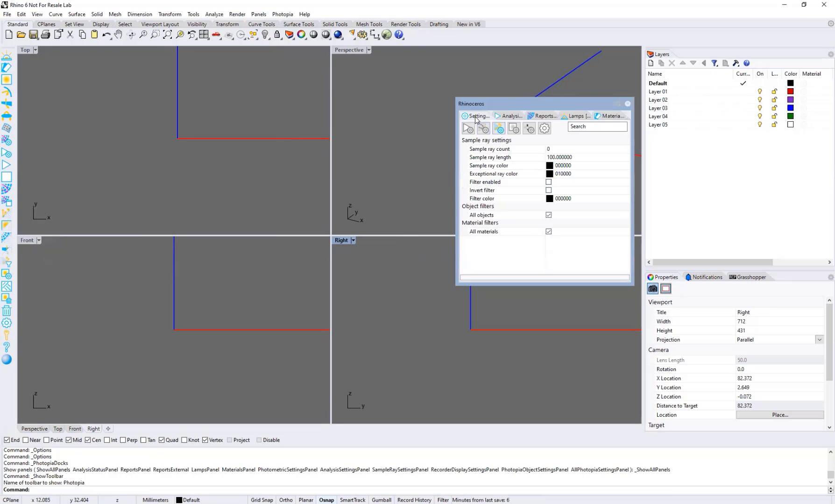Open the Top viewport menu arrow
The width and height of the screenshot is (835, 504).
click(x=35, y=50)
